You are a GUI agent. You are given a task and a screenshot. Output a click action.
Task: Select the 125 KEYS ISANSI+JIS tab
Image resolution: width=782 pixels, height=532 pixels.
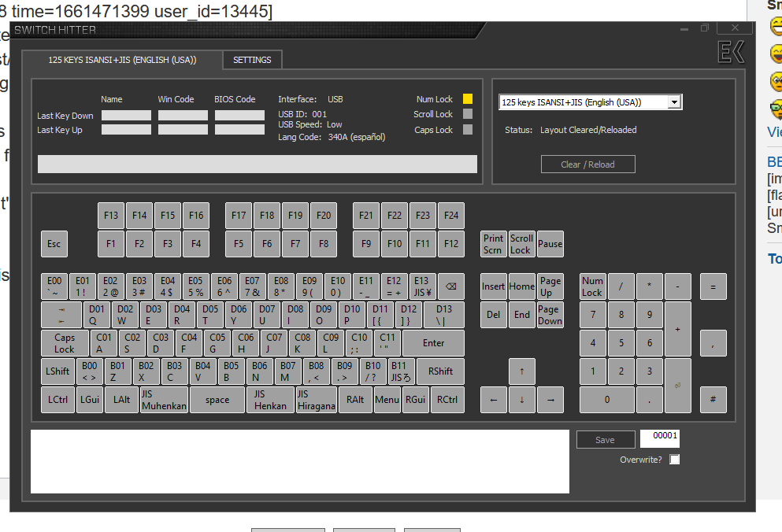tap(122, 60)
